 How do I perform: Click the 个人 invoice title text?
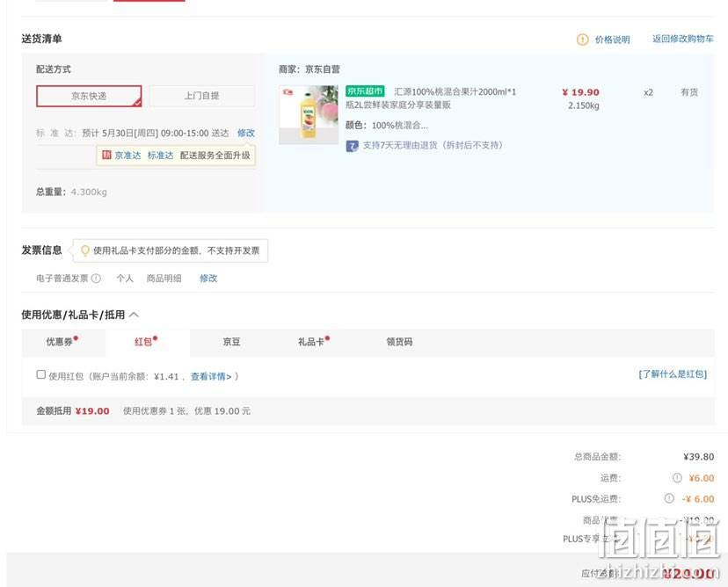[125, 279]
